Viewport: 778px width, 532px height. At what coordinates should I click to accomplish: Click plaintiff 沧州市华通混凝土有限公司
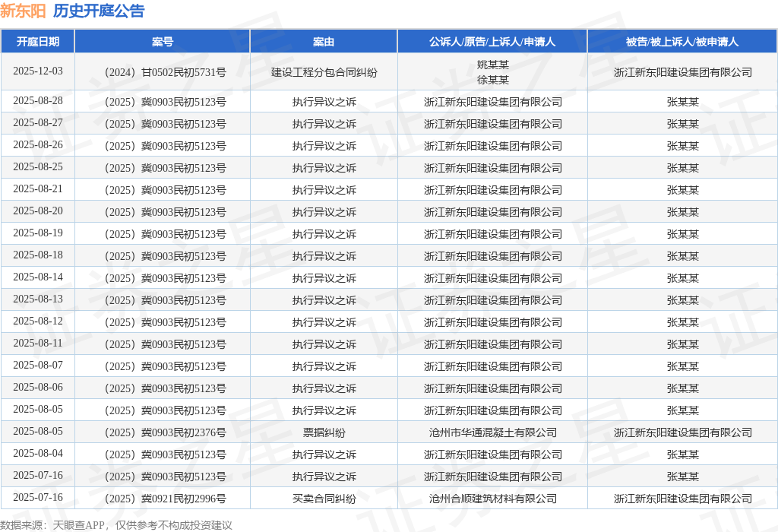492,432
